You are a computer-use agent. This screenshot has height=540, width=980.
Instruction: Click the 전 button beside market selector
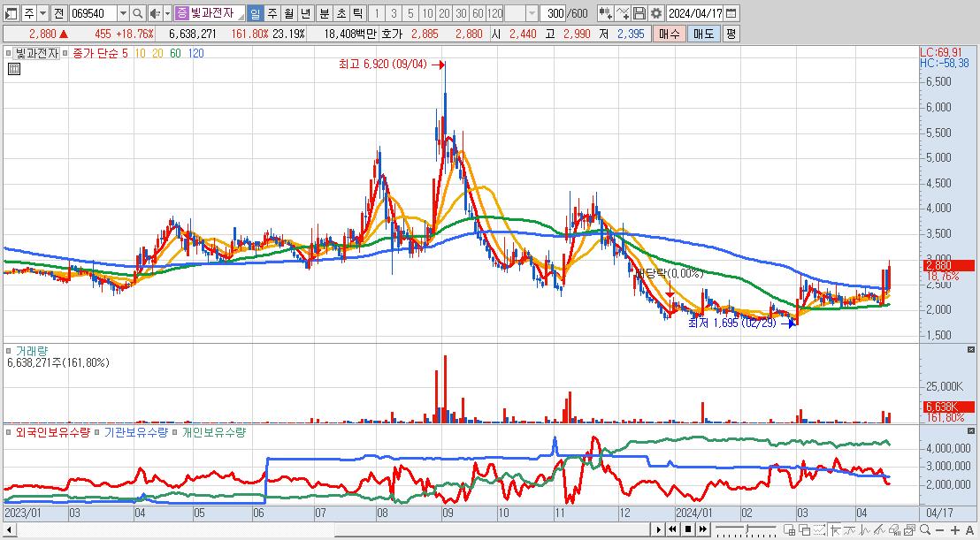coord(58,13)
